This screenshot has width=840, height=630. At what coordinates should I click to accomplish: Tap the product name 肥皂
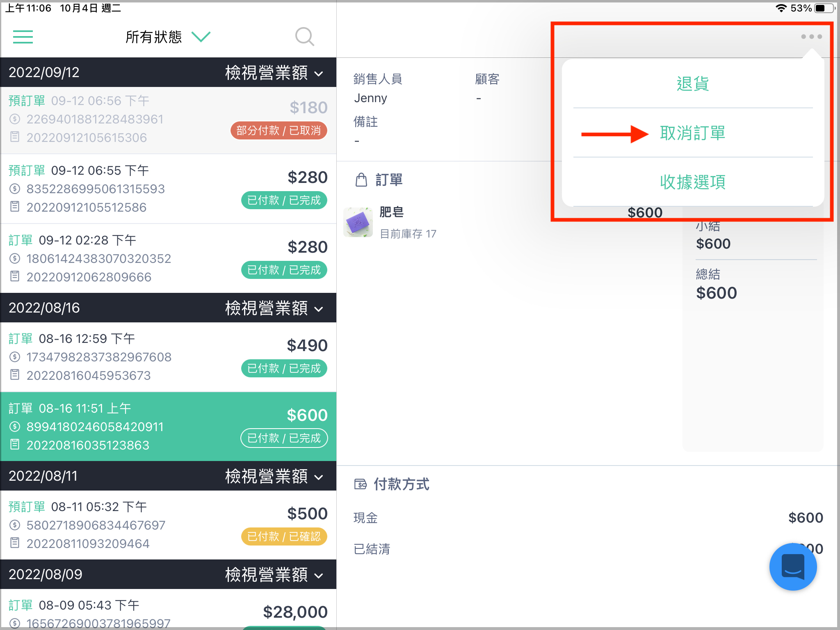click(x=391, y=212)
